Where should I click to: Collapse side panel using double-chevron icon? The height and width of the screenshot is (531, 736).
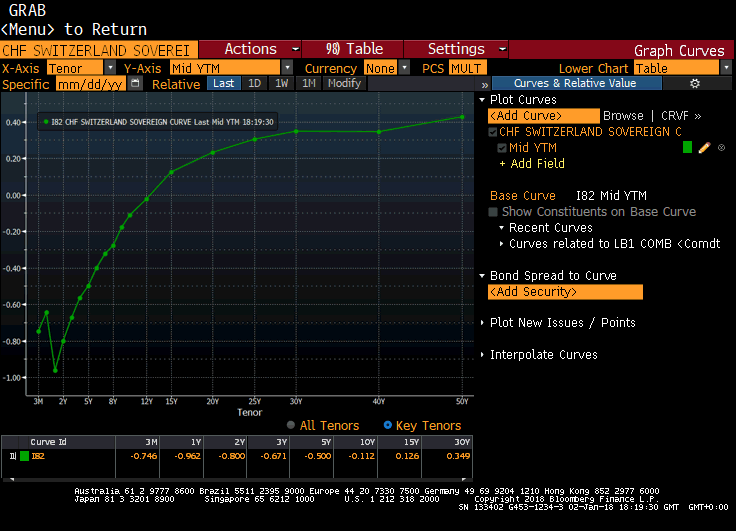(484, 84)
